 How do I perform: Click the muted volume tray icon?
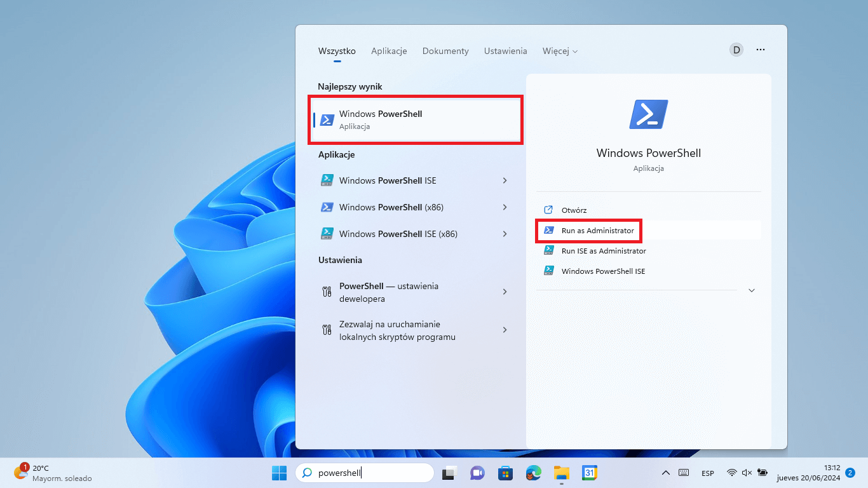coord(747,473)
